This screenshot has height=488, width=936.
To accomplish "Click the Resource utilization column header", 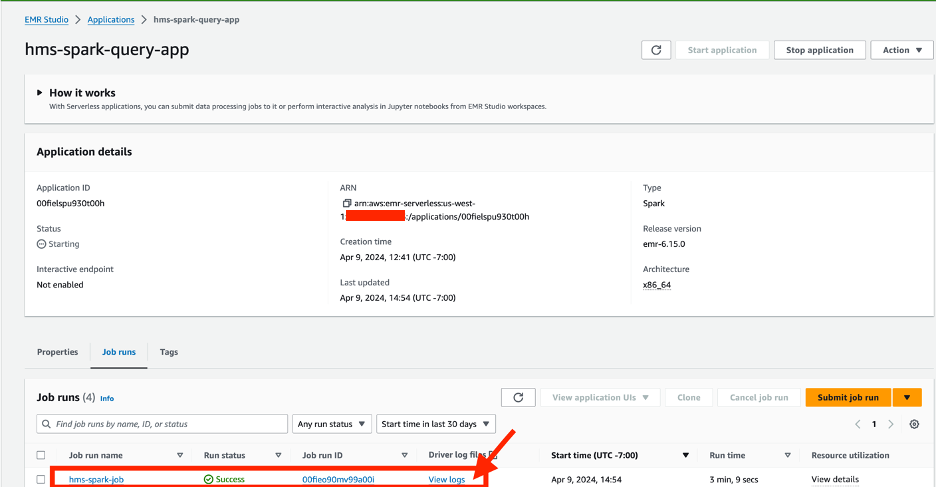I will click(850, 455).
